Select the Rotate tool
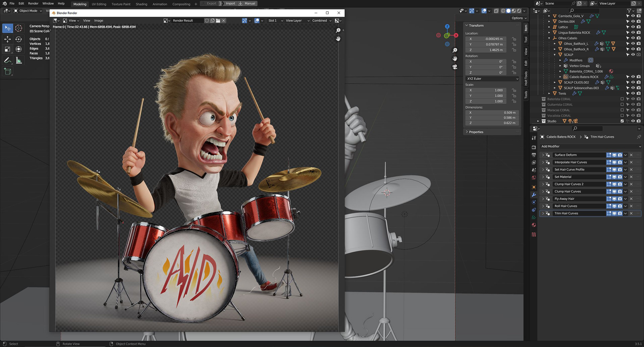Image resolution: width=644 pixels, height=347 pixels. (19, 39)
